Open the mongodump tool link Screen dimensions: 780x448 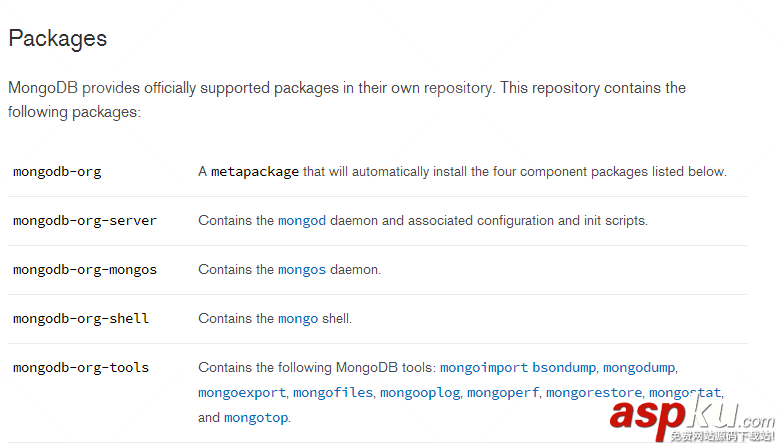[639, 368]
